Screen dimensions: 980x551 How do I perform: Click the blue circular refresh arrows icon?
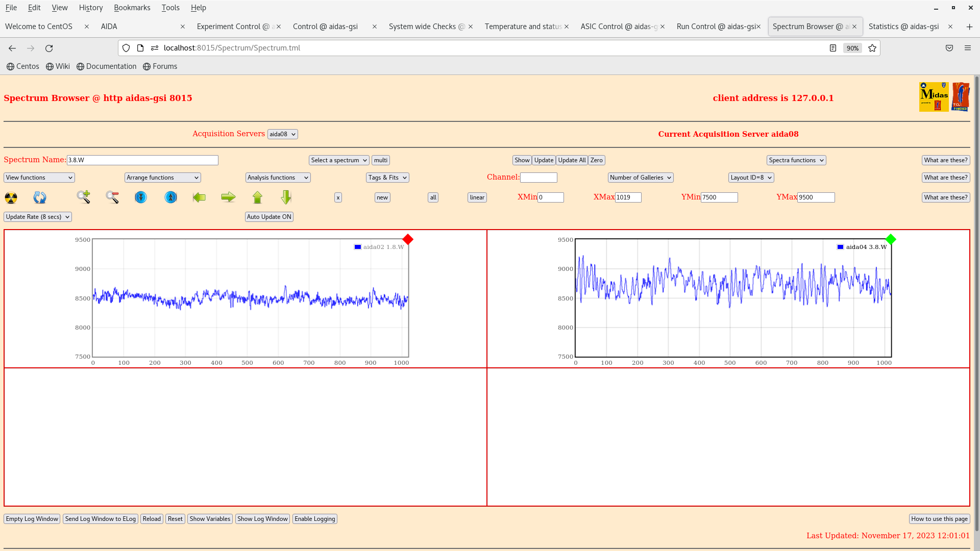coord(40,197)
